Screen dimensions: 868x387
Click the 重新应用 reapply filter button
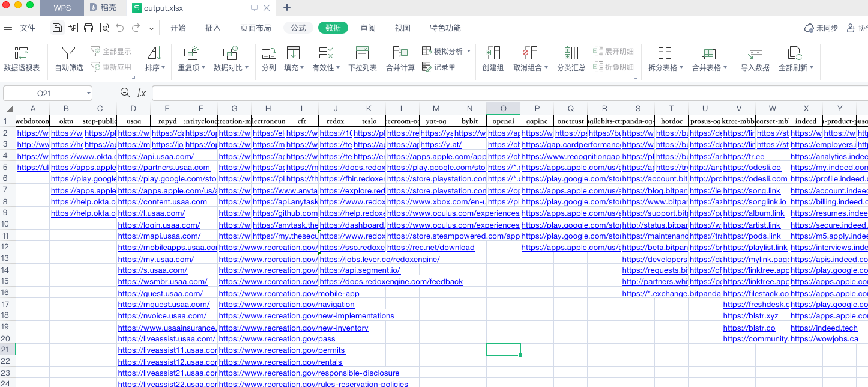pos(111,67)
